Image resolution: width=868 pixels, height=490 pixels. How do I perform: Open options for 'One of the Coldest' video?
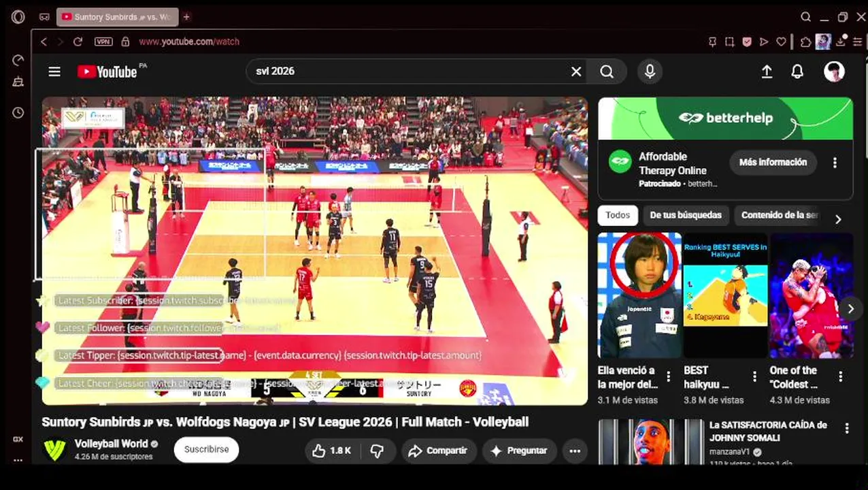click(841, 376)
